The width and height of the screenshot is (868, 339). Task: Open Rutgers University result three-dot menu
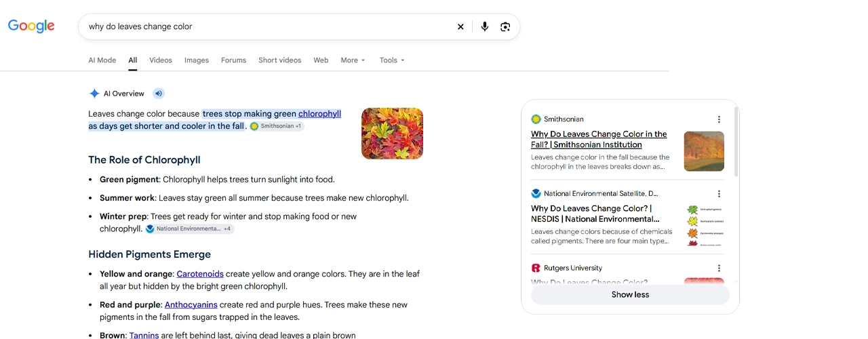click(x=719, y=268)
